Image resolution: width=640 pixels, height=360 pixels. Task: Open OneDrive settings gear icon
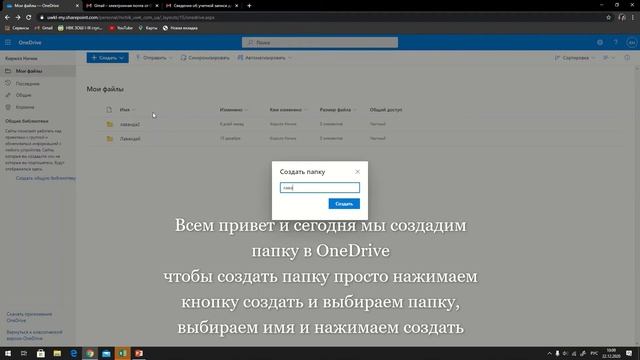pos(600,42)
